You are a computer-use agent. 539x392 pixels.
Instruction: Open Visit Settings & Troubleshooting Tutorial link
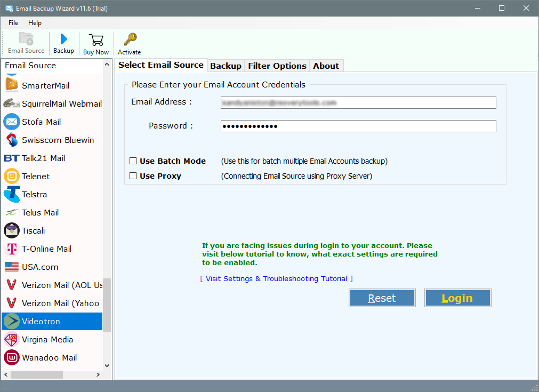click(x=276, y=278)
